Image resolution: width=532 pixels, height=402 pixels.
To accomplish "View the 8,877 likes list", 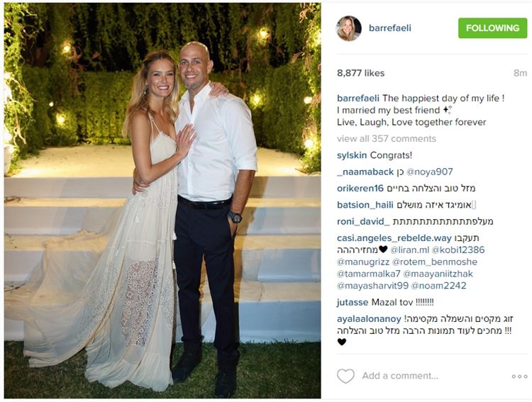I will [x=360, y=73].
